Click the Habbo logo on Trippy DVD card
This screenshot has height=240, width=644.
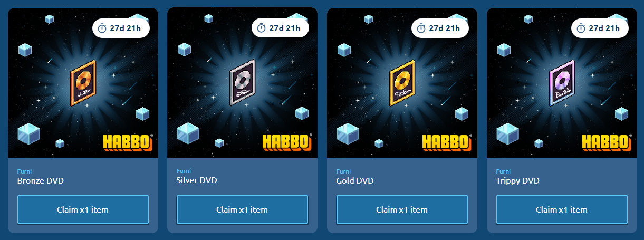tap(607, 142)
